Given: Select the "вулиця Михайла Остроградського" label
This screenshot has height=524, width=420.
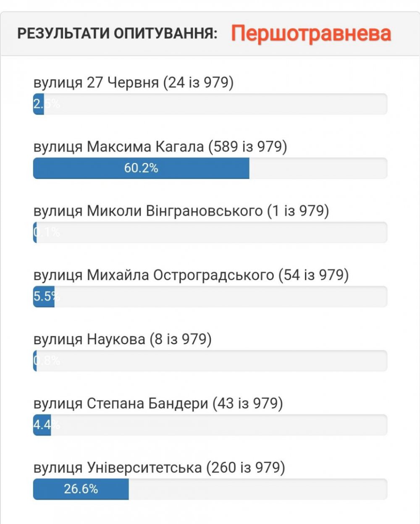Looking at the screenshot, I should 191,275.
